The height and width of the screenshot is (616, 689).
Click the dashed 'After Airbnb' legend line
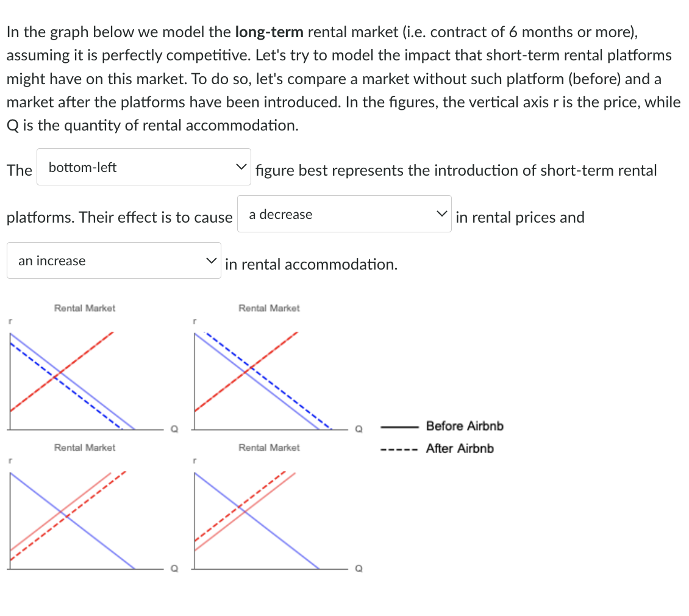tap(399, 448)
